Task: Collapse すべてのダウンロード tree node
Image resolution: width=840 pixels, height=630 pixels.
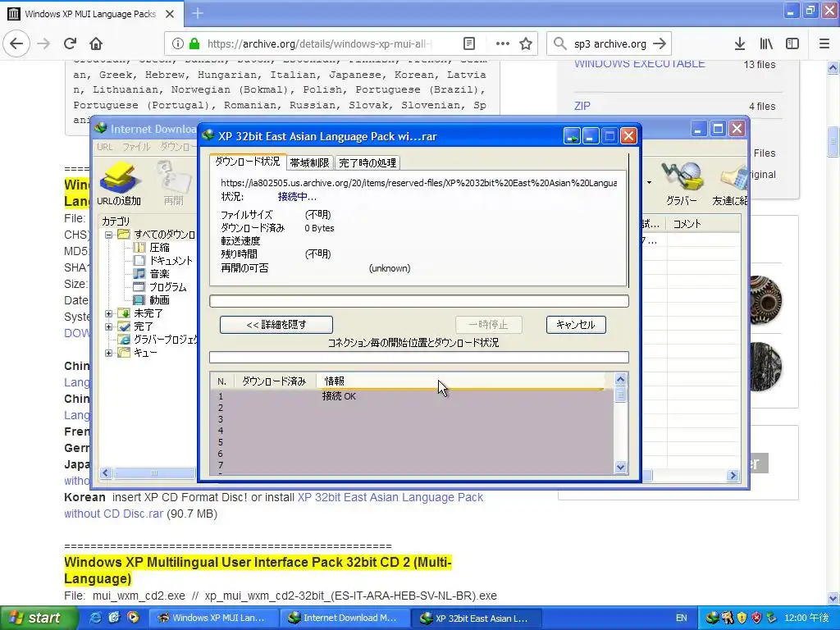Action: point(109,235)
